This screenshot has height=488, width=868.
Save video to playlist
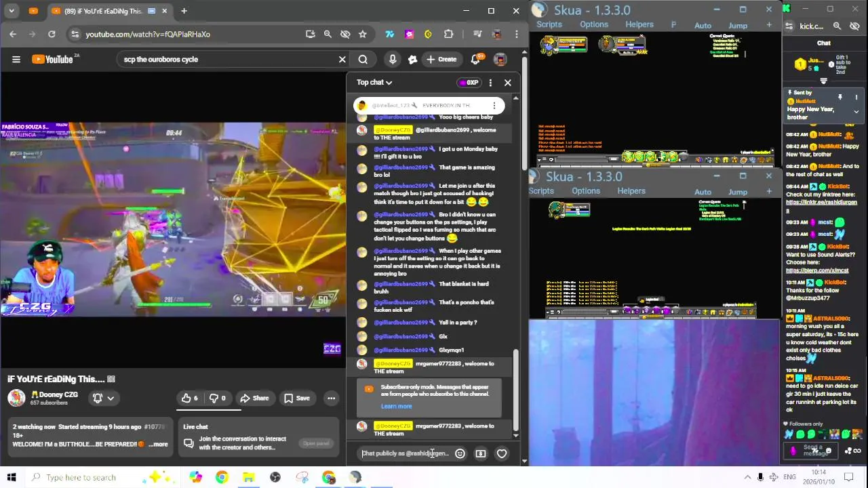[297, 399]
